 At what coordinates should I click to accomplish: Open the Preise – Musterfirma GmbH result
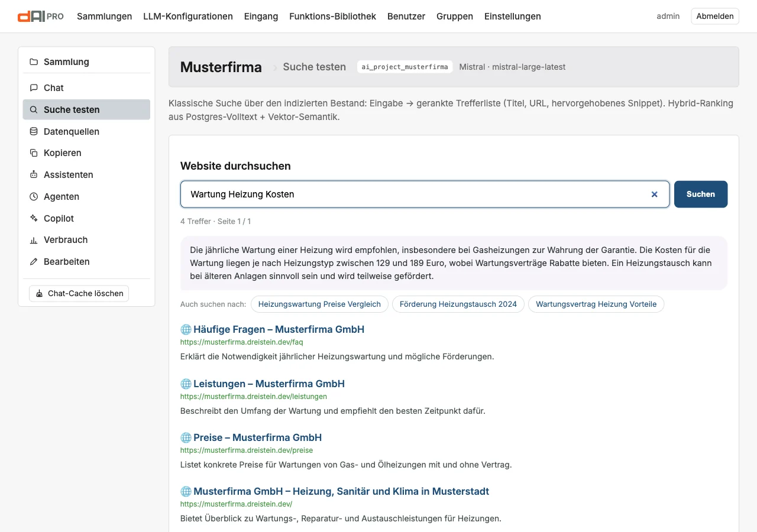(257, 438)
